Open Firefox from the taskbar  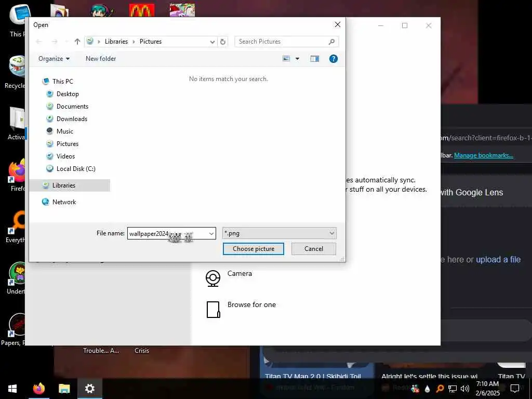[38, 389]
